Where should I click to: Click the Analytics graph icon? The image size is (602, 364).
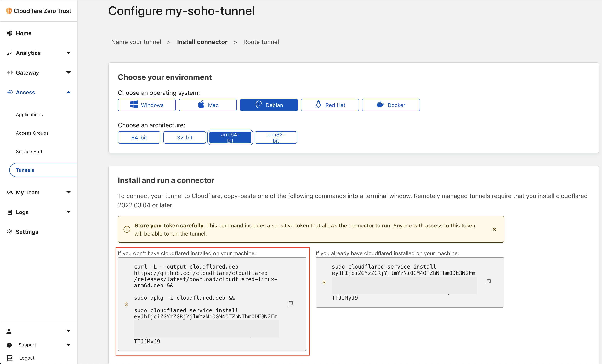(9, 53)
